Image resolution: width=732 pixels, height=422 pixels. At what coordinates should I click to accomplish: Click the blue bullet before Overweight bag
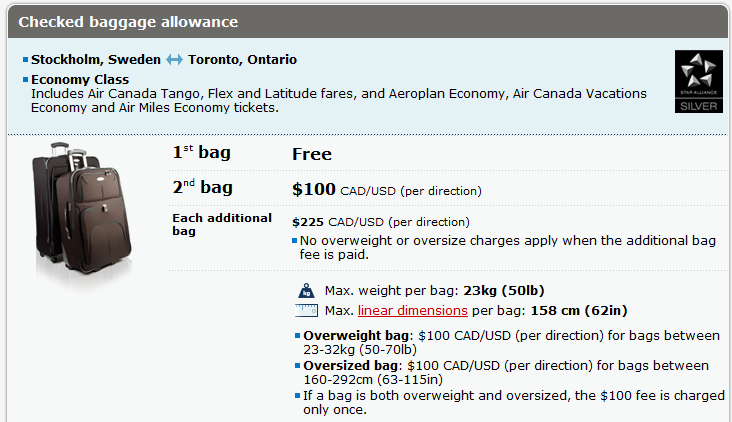(297, 336)
